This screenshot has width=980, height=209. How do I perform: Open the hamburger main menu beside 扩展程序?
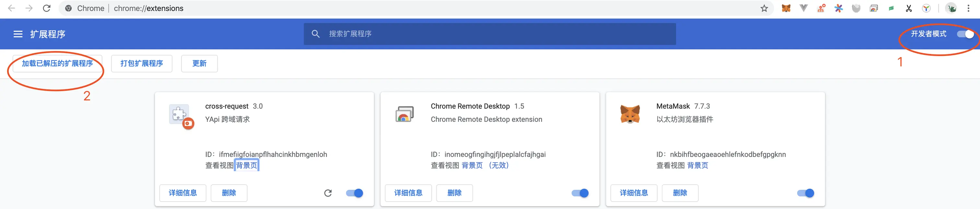[18, 34]
